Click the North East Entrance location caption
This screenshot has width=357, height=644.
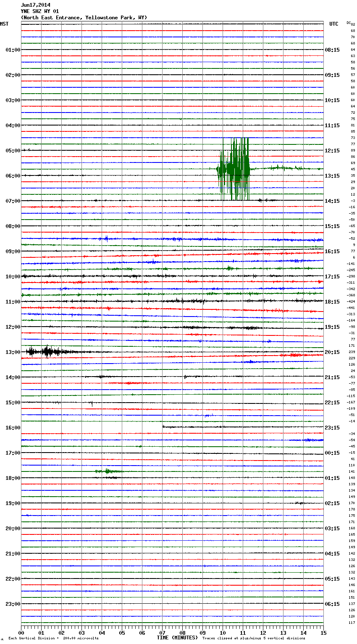[x=84, y=18]
